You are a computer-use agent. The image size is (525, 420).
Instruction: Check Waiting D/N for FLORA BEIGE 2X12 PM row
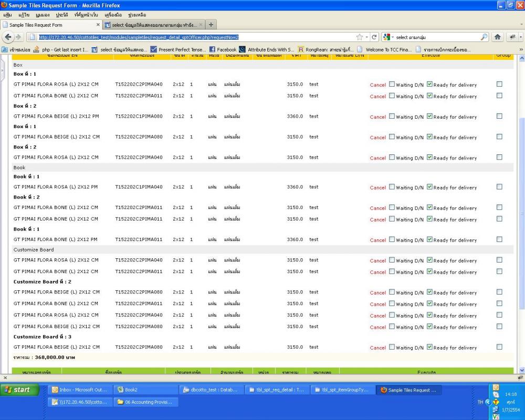coord(392,116)
